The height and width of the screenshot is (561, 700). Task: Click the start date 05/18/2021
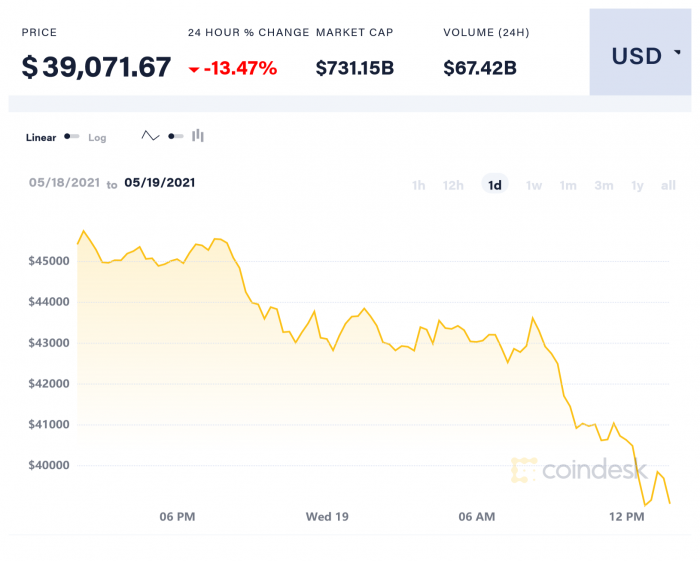pyautogui.click(x=64, y=183)
